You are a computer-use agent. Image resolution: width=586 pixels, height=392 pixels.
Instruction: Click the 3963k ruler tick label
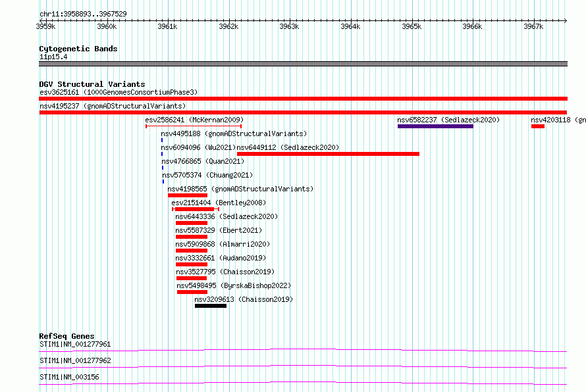(289, 26)
